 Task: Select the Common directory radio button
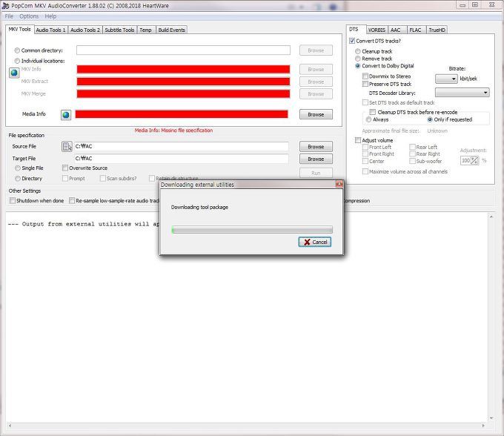pos(17,50)
